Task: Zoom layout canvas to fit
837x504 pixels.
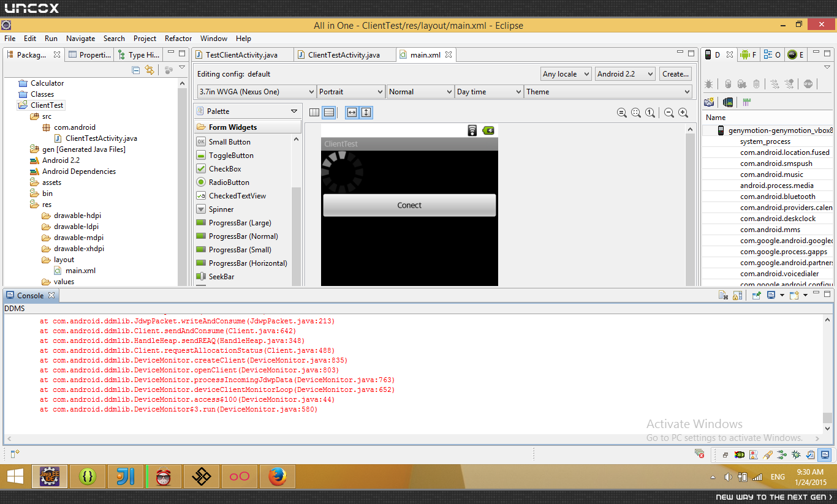Action: [636, 113]
